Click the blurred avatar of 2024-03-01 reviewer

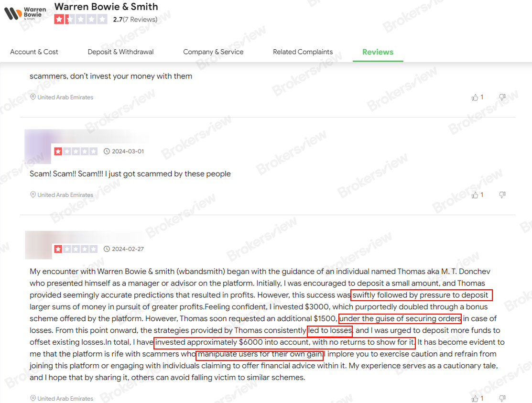pos(38,147)
